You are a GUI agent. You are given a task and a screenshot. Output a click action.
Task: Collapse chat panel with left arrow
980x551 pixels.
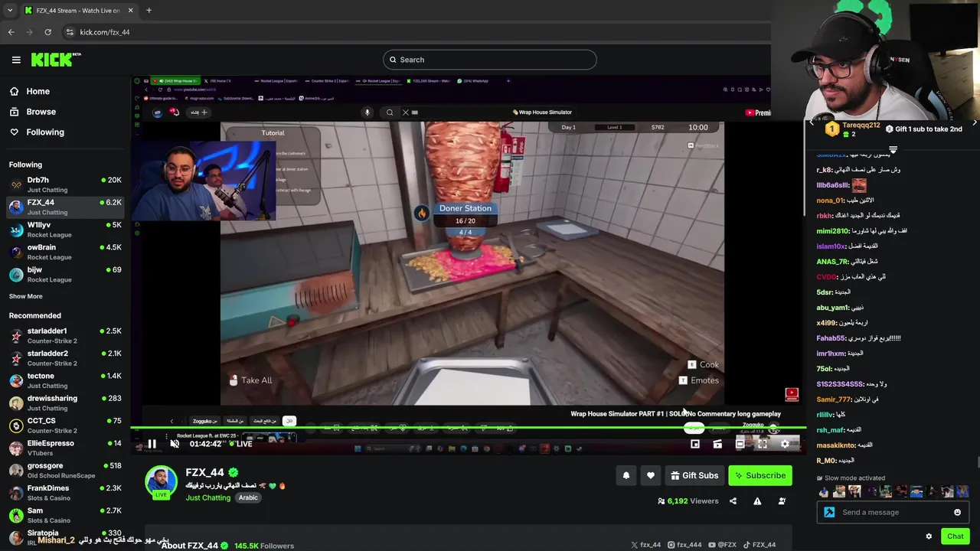point(812,122)
